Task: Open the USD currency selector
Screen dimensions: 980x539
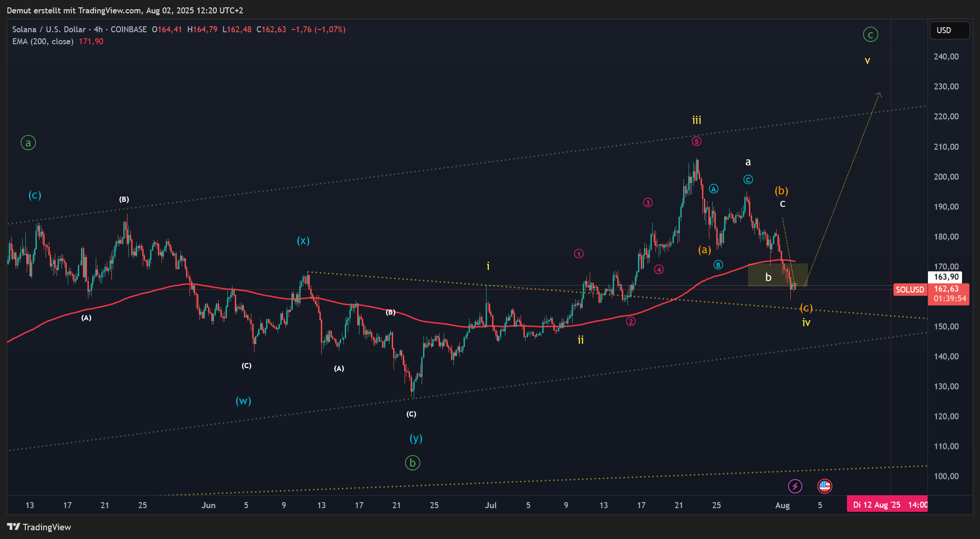Action: point(949,30)
